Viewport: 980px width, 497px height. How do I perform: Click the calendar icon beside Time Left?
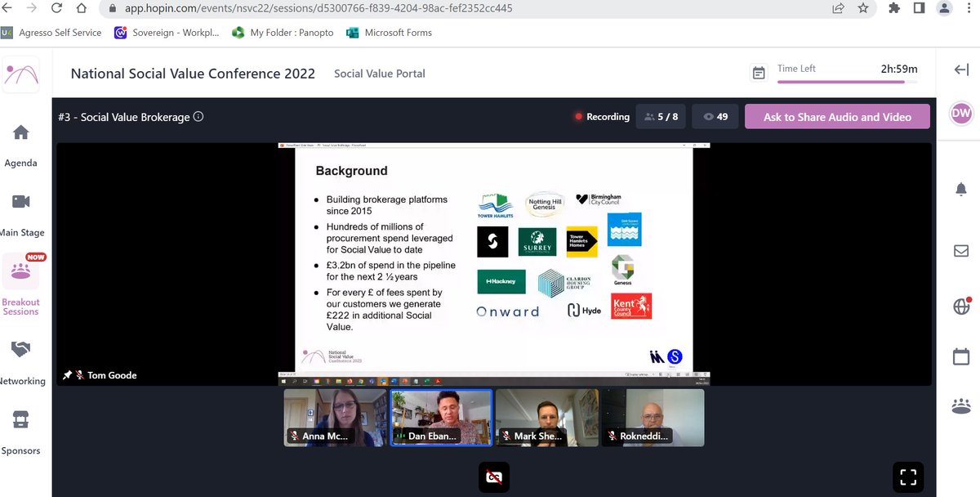point(759,74)
